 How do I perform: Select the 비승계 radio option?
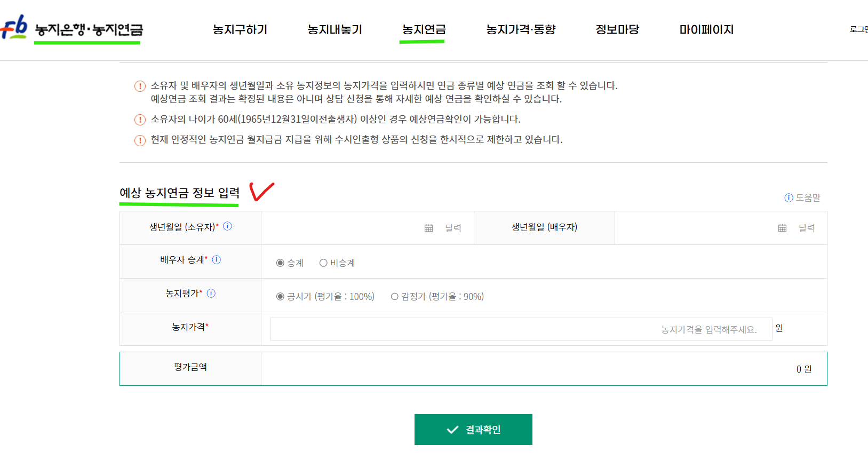click(323, 263)
